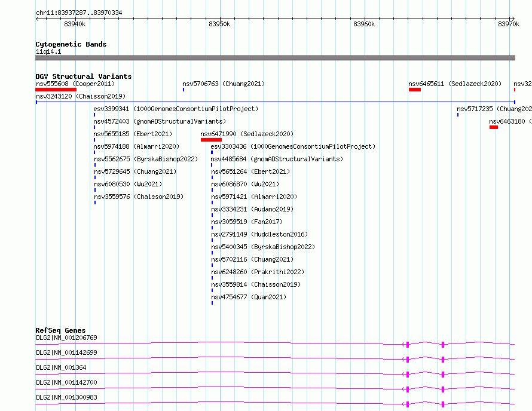This screenshot has height=411, width=532.
Task: Click the RefSeq Genes track heading
Action: coord(60,330)
